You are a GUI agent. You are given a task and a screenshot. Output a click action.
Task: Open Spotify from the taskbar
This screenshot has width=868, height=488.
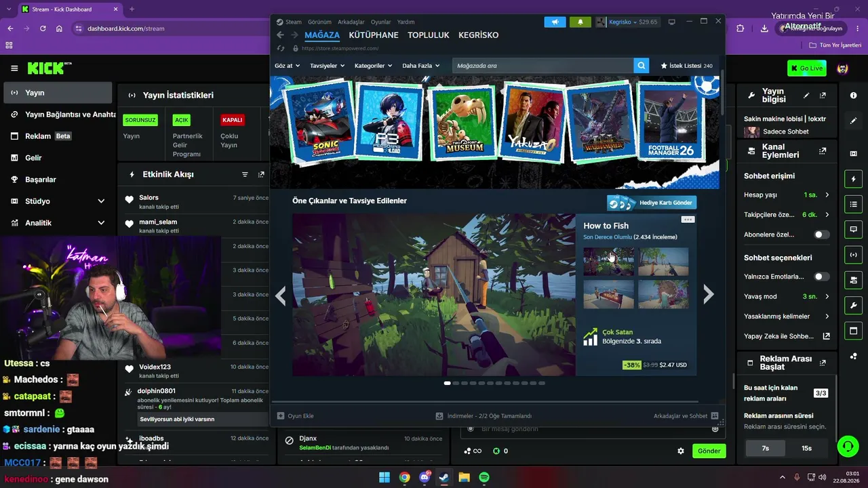click(x=484, y=477)
